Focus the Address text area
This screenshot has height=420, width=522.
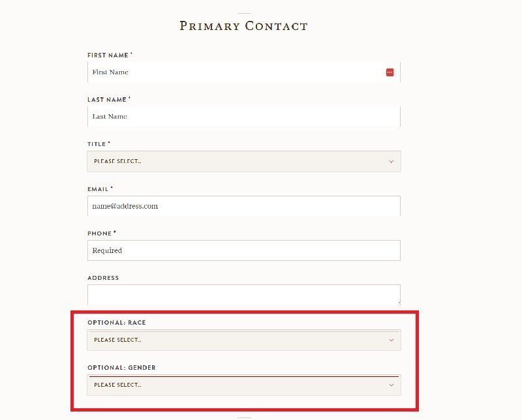pos(243,294)
